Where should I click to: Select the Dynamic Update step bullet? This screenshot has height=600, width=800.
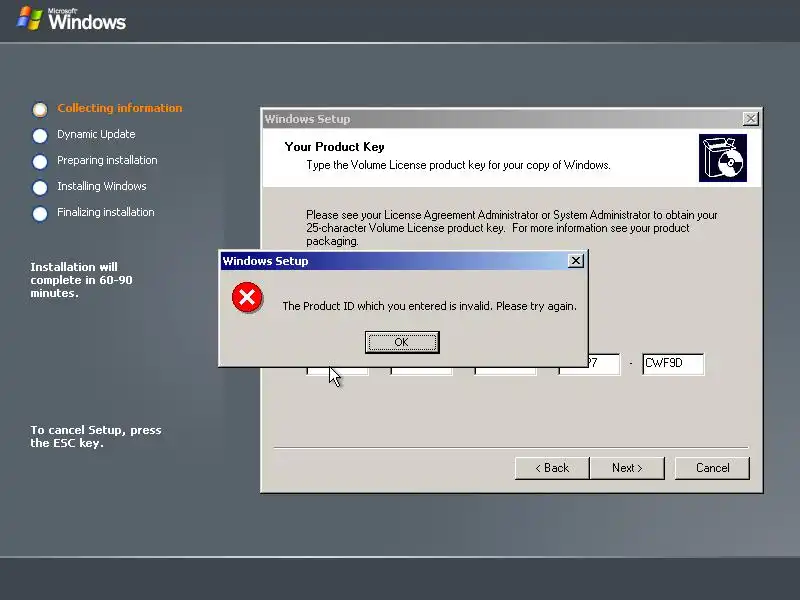pos(40,135)
